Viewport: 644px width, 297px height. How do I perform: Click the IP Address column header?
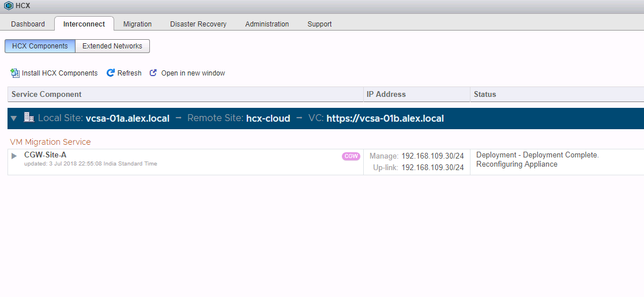[x=386, y=94]
